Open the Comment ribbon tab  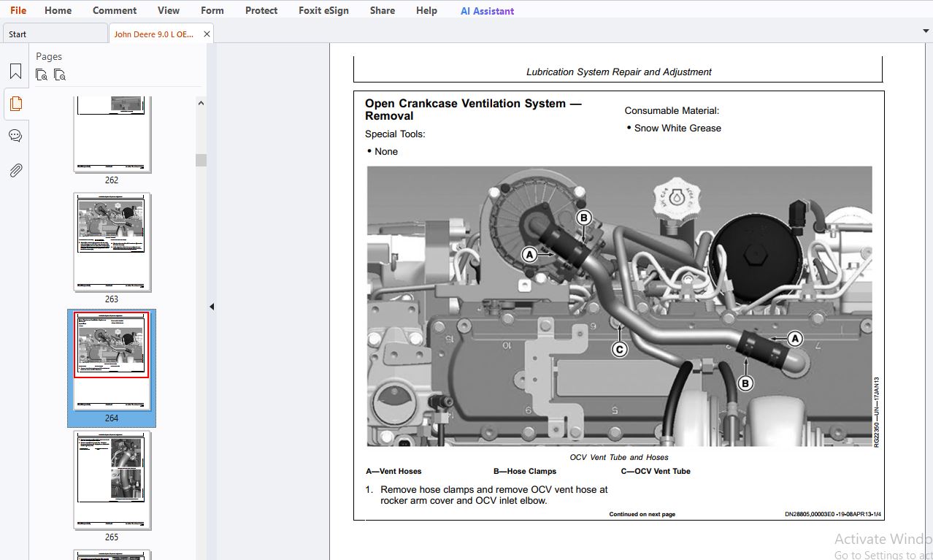coord(115,10)
